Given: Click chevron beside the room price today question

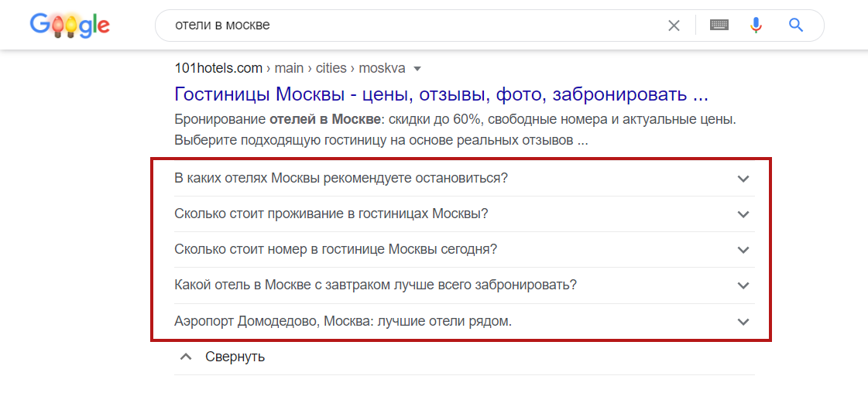Looking at the screenshot, I should click(x=743, y=250).
